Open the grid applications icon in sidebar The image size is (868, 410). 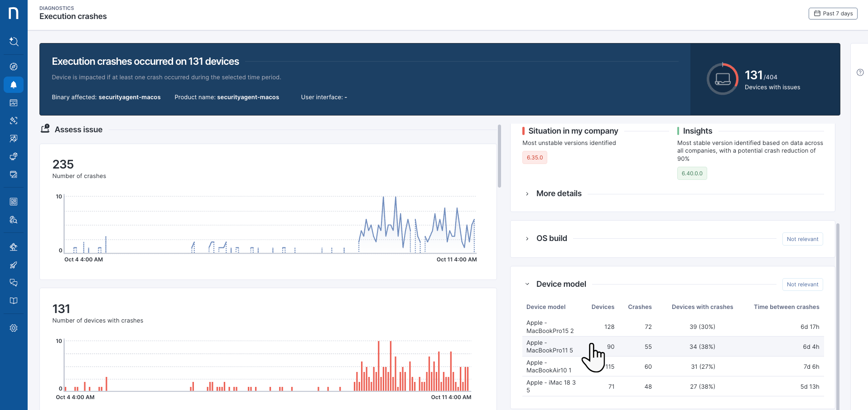14,202
